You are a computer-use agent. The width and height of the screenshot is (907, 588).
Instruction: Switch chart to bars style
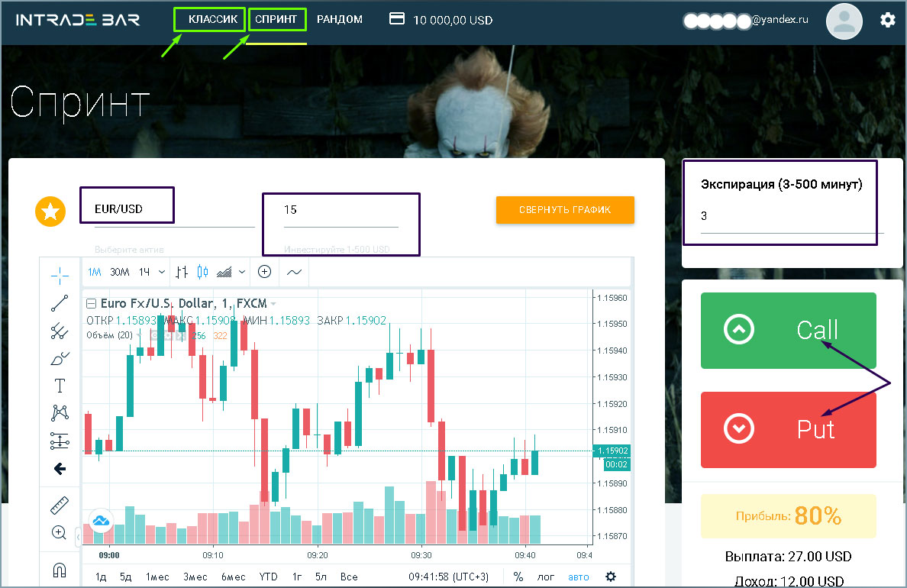182,272
